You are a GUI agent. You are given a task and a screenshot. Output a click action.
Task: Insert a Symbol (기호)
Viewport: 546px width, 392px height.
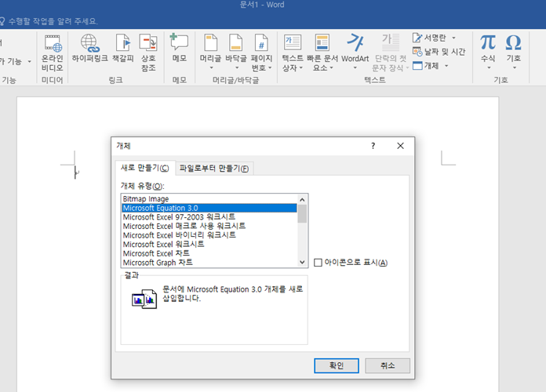513,52
